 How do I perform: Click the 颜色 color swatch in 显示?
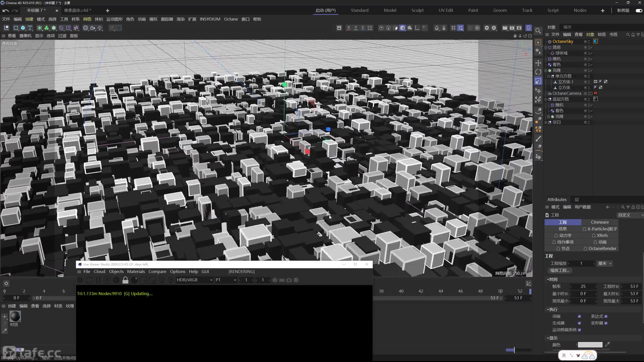(590, 345)
